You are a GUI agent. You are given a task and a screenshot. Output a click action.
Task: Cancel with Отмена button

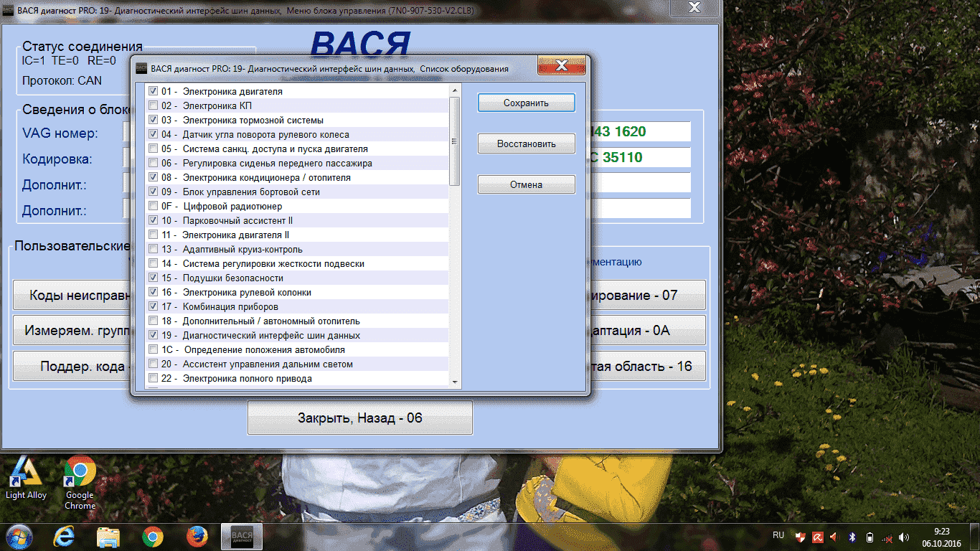tap(526, 184)
